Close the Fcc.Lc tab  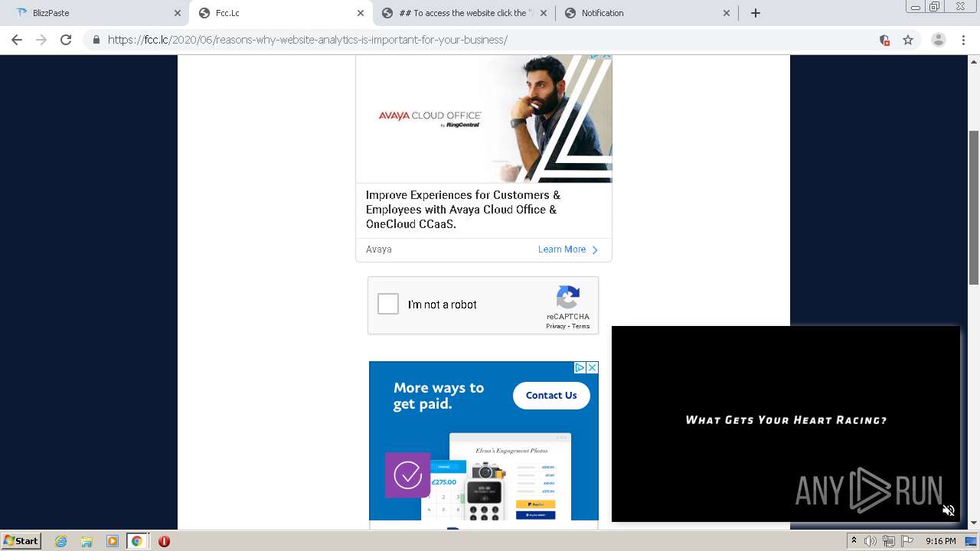click(361, 13)
